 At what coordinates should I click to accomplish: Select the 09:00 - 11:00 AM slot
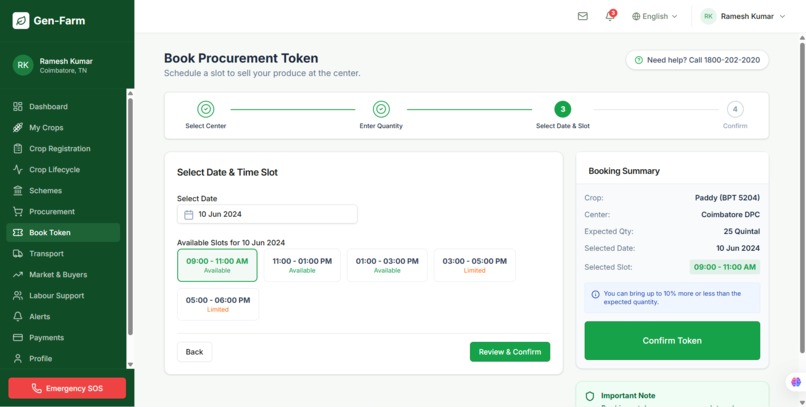pos(217,265)
